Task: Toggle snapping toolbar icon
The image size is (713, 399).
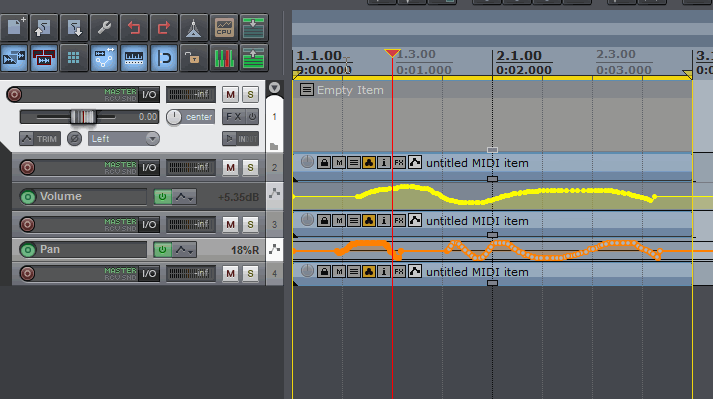Action: point(164,58)
